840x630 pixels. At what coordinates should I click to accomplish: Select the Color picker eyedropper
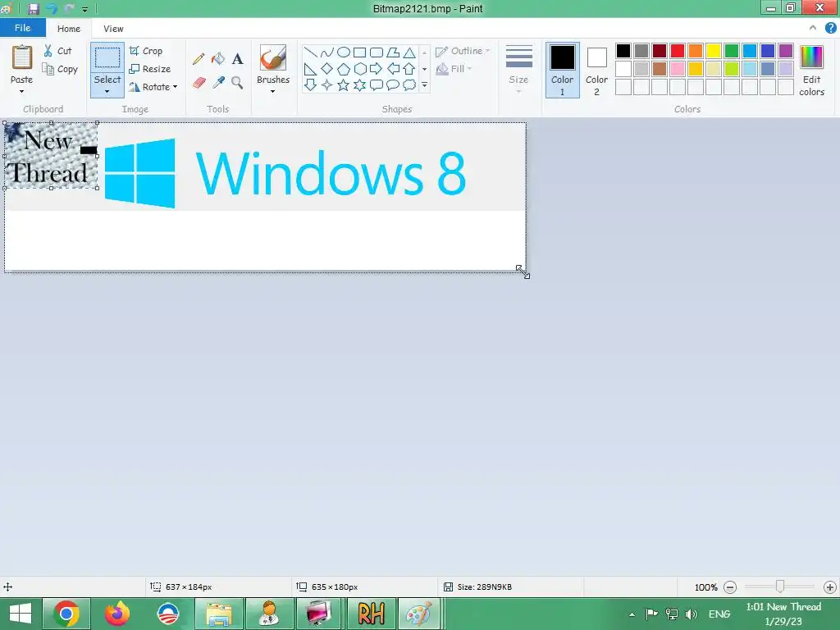[x=218, y=83]
